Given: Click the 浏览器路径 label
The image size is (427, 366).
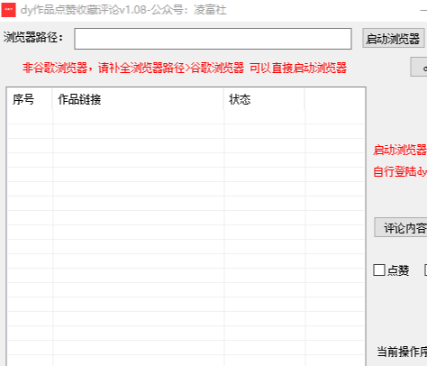Looking at the screenshot, I should 33,37.
